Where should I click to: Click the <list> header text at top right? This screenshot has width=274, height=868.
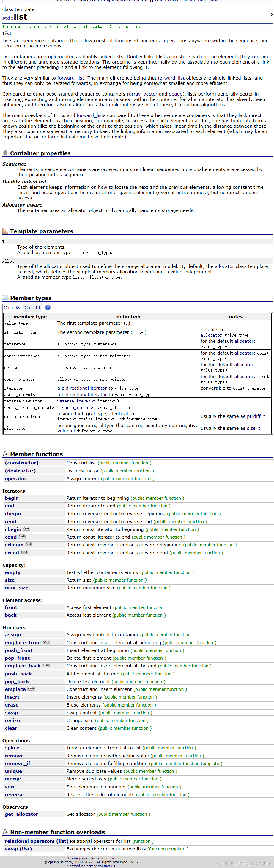(x=266, y=15)
